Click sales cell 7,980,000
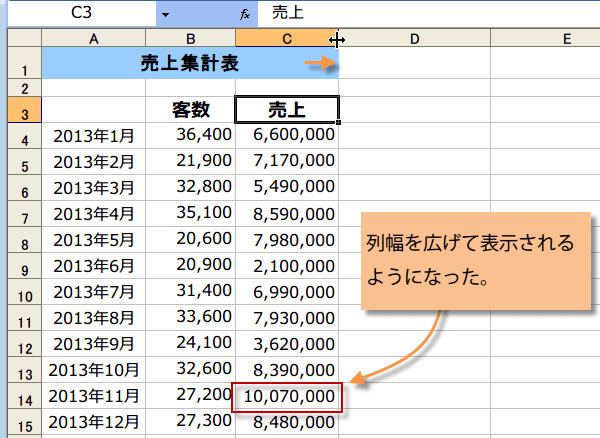 point(287,240)
